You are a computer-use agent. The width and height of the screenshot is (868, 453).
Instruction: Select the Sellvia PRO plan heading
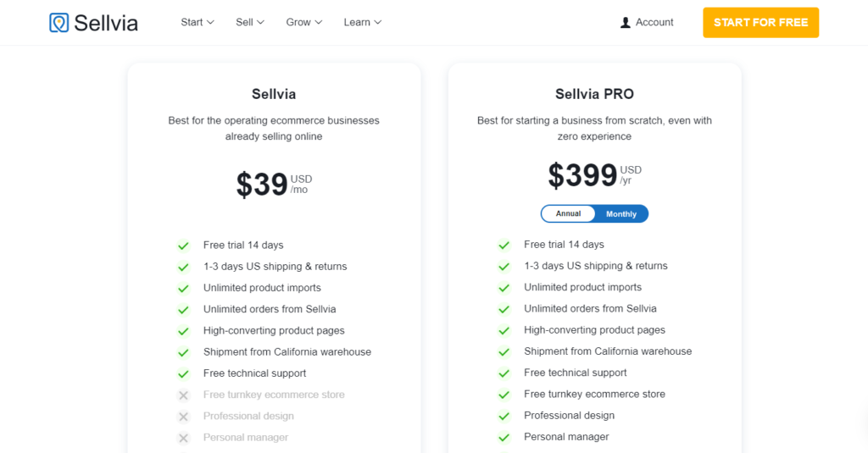(594, 94)
